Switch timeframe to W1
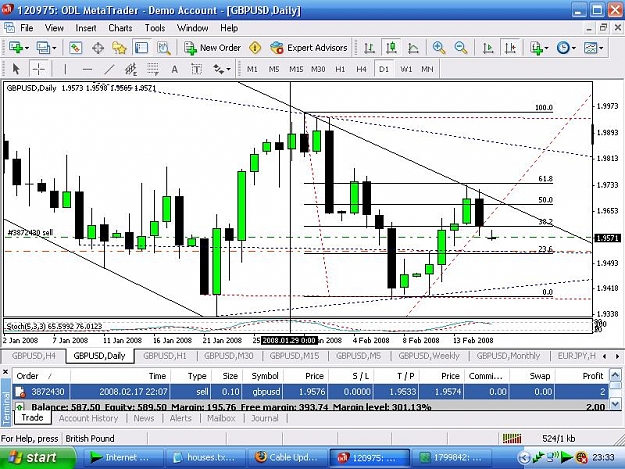625x469 pixels. pos(406,69)
